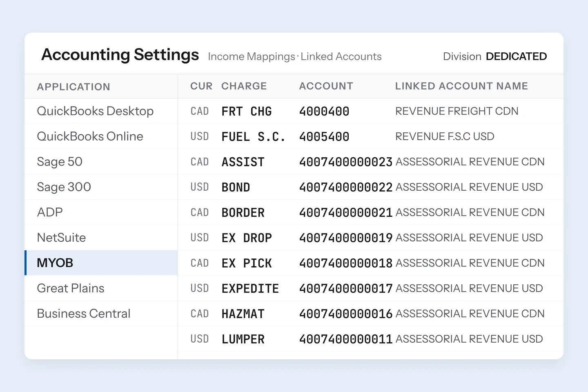Screen dimensions: 588x392
Task: Select the HAZMAT charge cell
Action: tap(243, 314)
